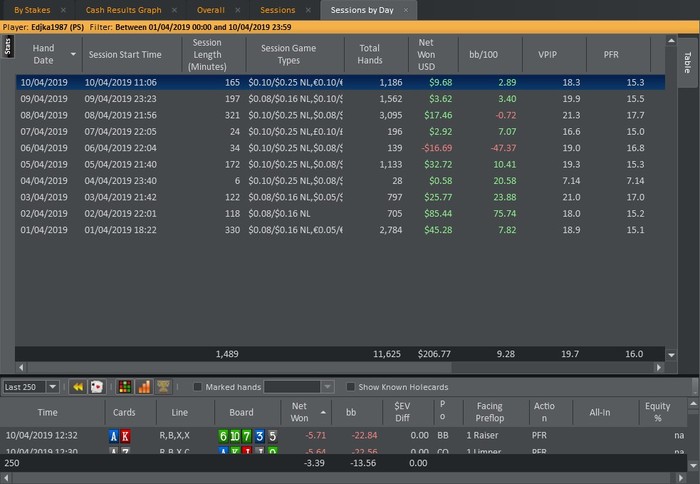The image size is (700, 484).
Task: Sort by Session Length (Minutes) column
Action: (x=207, y=54)
